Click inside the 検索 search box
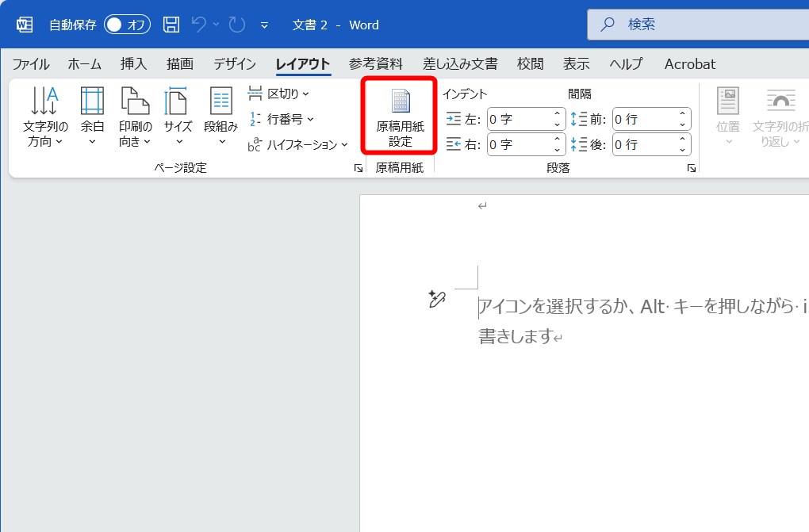This screenshot has height=532, width=809. pos(698,25)
